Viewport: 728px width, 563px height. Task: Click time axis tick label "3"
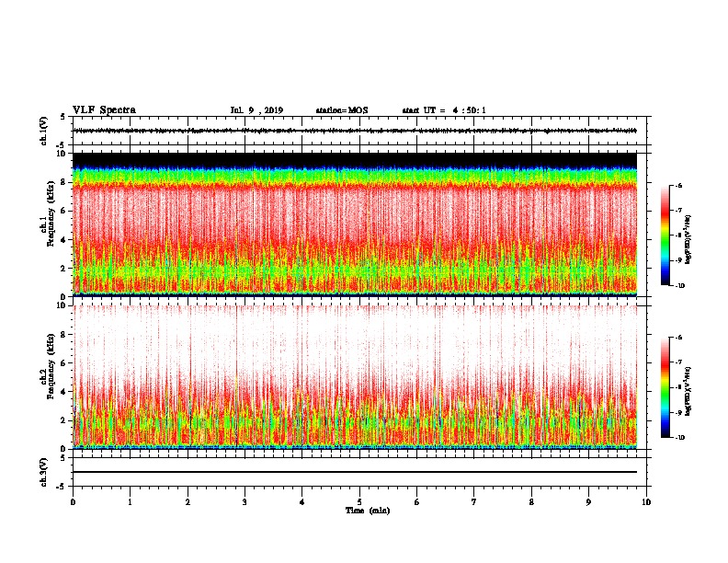click(x=245, y=502)
